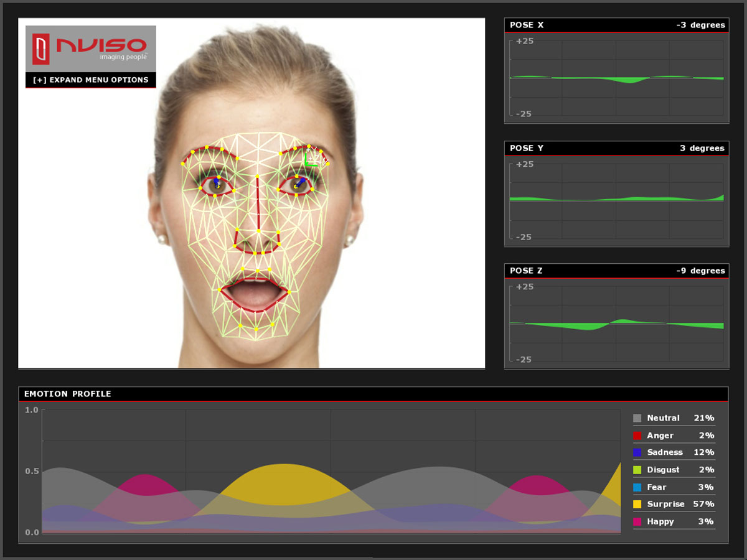Expand the menu options

click(91, 80)
